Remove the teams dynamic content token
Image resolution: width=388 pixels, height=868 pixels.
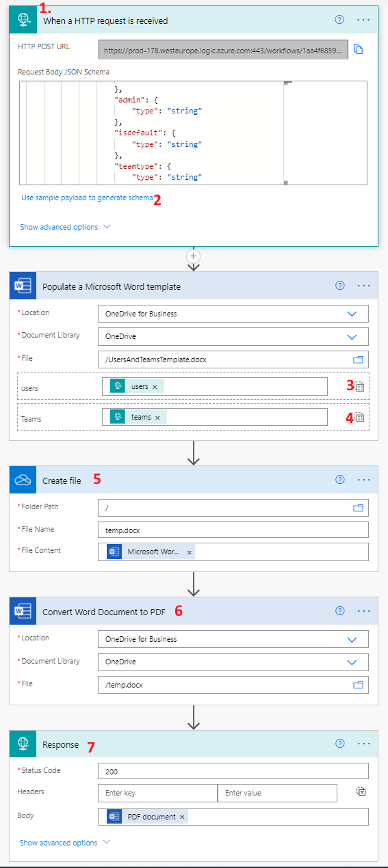[x=157, y=417]
